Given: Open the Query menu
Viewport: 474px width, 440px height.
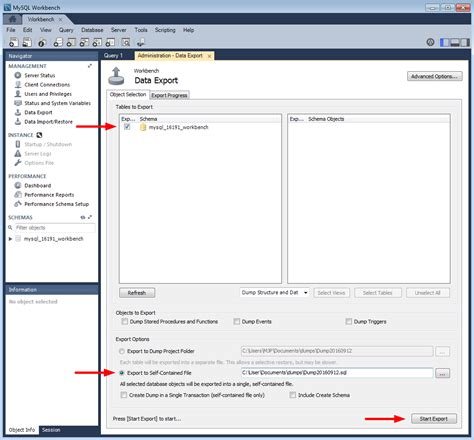Looking at the screenshot, I should click(x=66, y=30).
